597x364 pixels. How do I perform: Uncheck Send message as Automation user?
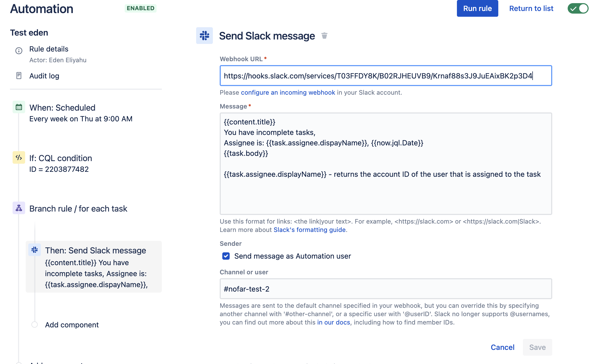(x=226, y=256)
